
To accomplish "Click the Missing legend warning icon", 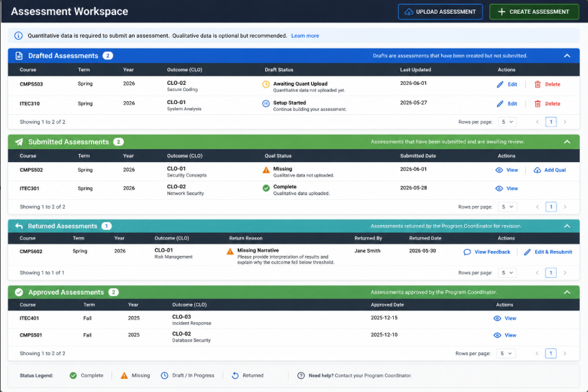I will click(x=124, y=376).
